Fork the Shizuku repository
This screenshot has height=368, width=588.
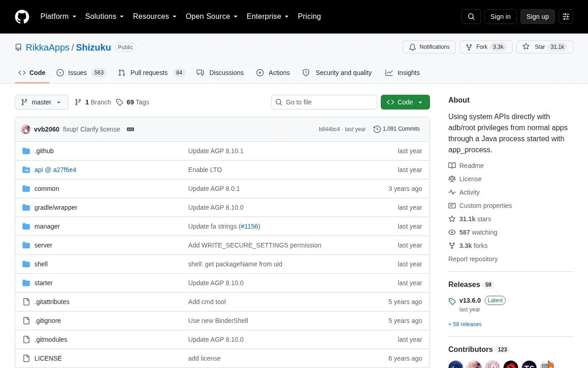pyautogui.click(x=486, y=47)
